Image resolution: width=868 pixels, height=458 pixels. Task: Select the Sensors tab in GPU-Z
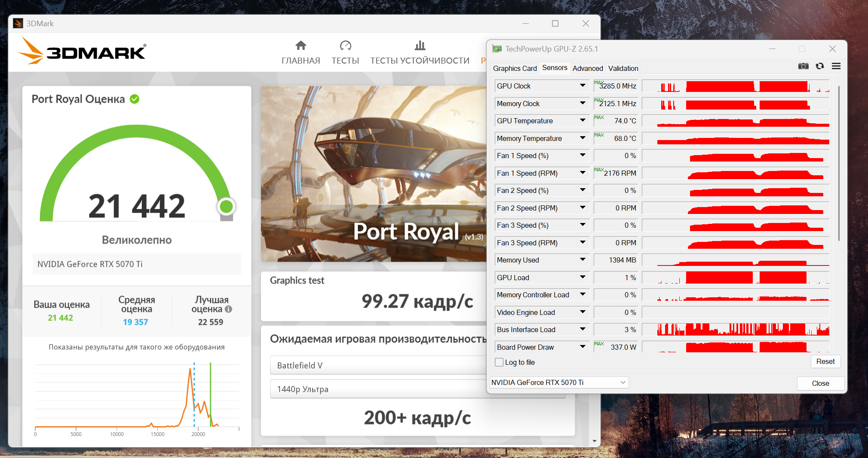click(555, 68)
